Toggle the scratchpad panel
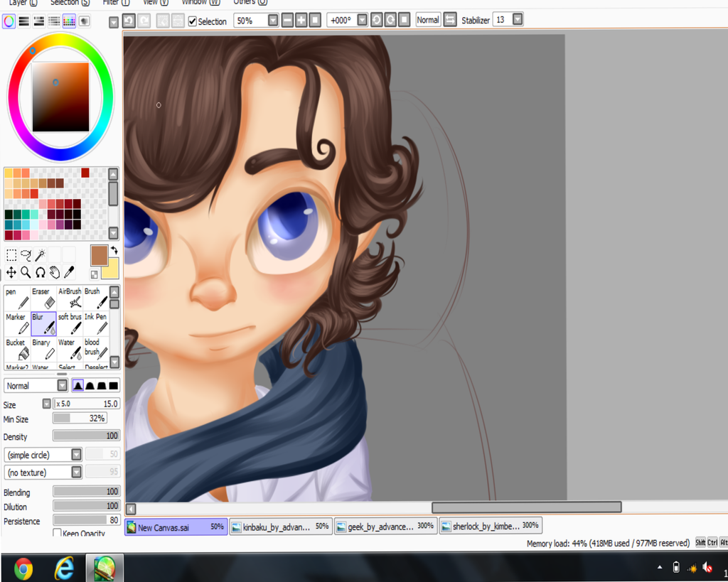728x582 pixels. (84, 21)
